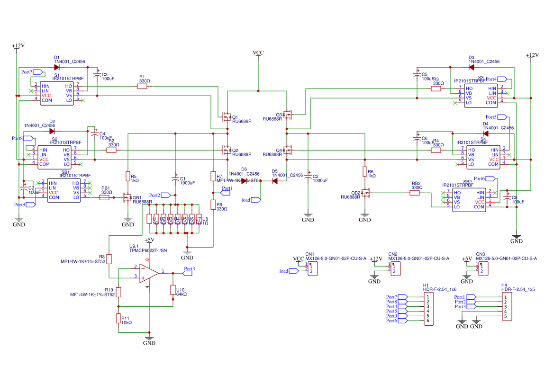Select capacitor C8 symbol

click(x=507, y=197)
